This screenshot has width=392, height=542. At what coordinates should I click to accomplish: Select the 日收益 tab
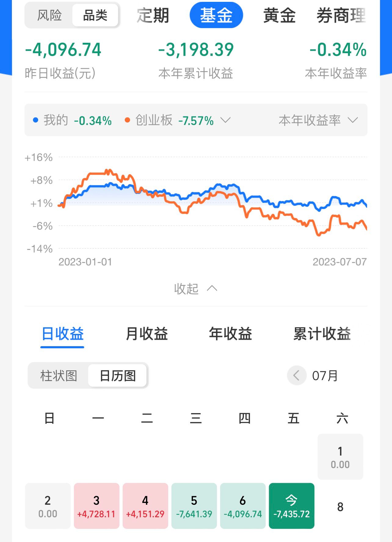click(x=63, y=334)
